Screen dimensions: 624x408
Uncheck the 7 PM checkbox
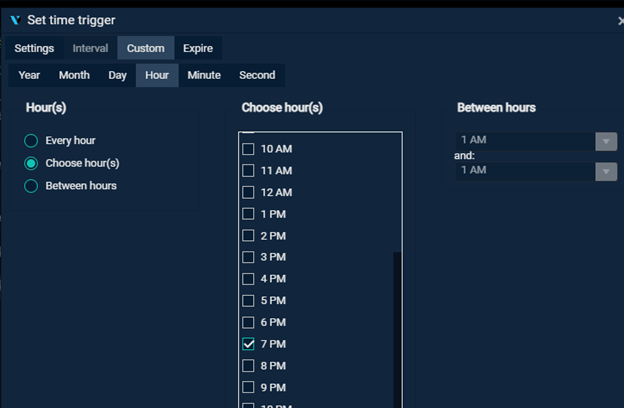pyautogui.click(x=248, y=344)
